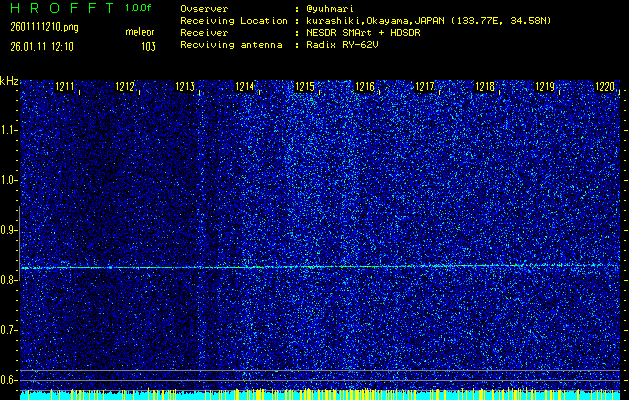This screenshot has height=400, width=629.
Task: Select the 1213 time tick label
Action: tap(185, 88)
